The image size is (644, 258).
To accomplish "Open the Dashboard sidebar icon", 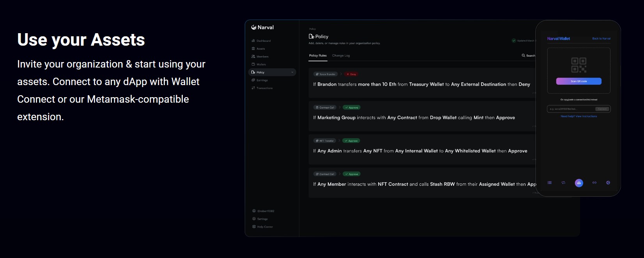I will point(253,41).
